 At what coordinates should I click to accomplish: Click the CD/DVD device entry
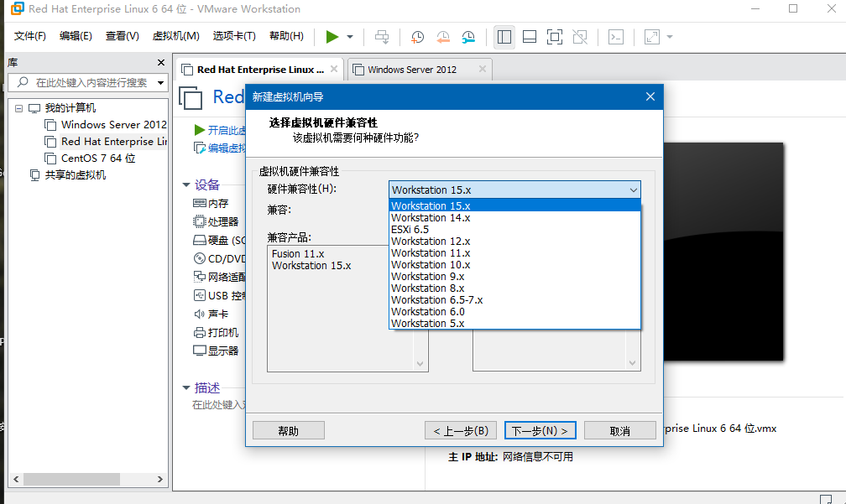point(219,259)
